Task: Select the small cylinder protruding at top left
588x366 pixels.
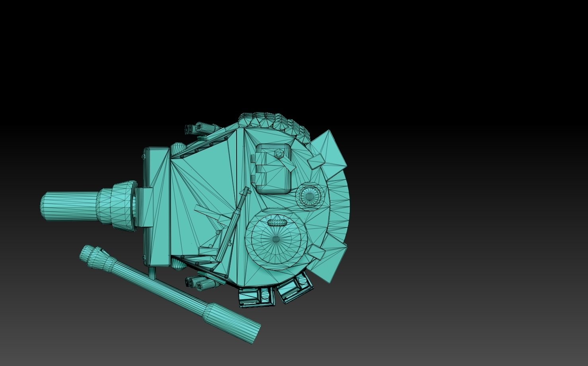Action: (x=201, y=127)
